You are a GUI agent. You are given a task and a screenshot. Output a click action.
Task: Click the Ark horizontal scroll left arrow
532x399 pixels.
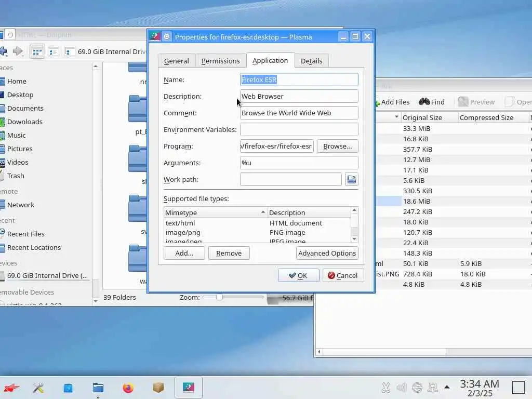tap(319, 352)
